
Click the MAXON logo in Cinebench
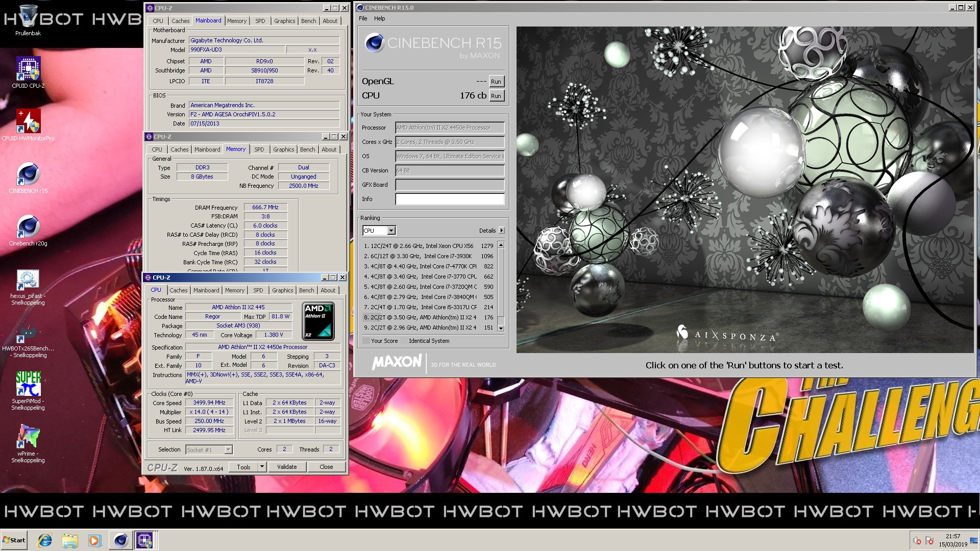pyautogui.click(x=397, y=362)
